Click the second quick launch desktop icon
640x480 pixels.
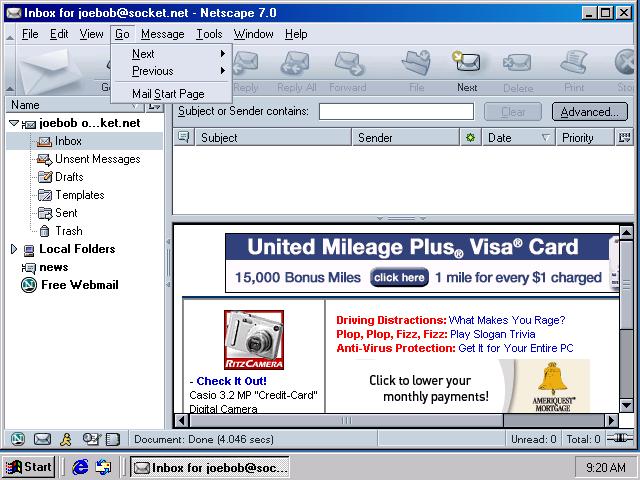103,467
